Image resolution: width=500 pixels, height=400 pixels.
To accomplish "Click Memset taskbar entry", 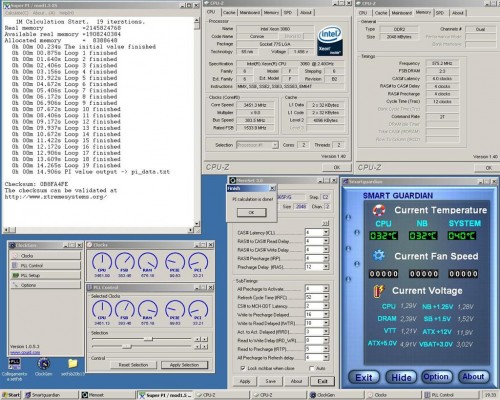I will click(x=108, y=395).
